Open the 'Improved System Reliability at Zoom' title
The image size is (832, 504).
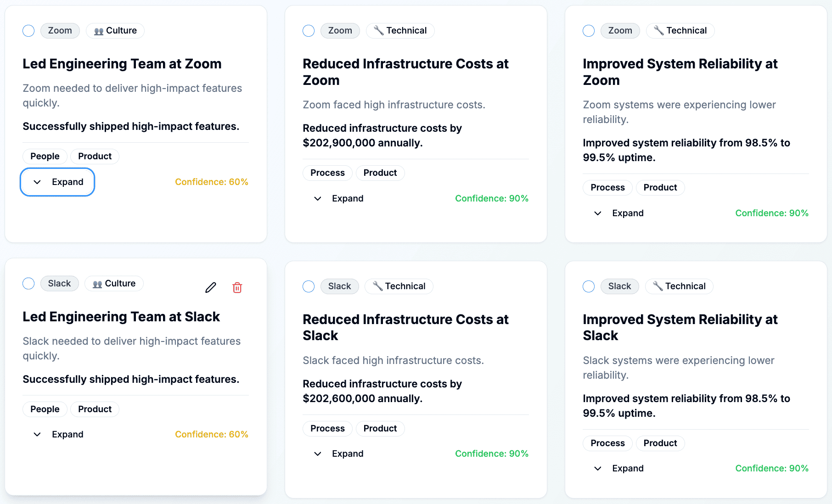(x=680, y=72)
